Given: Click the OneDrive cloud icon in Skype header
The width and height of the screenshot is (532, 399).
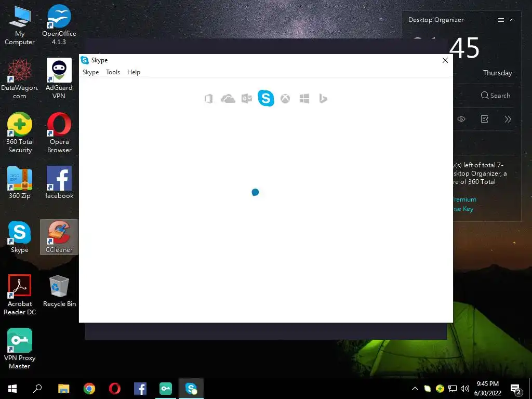Looking at the screenshot, I should pos(228,99).
